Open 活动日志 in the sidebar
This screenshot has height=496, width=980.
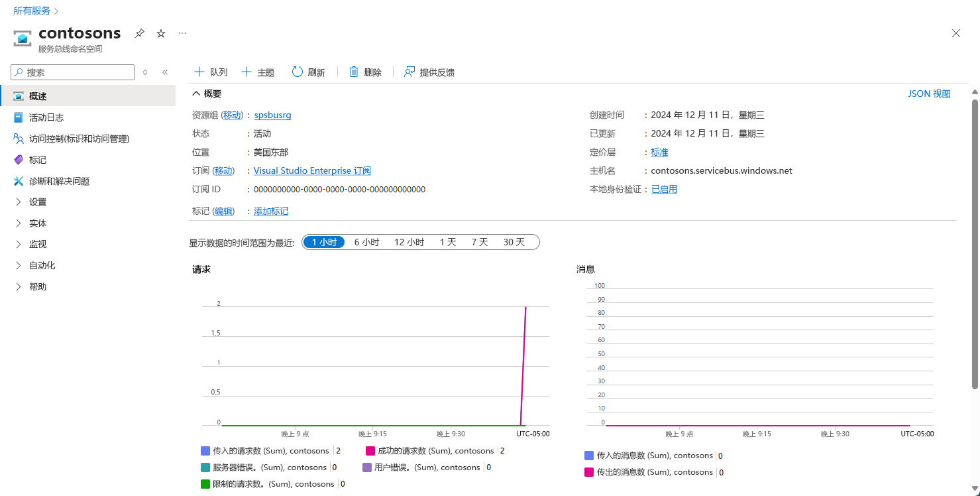point(46,117)
